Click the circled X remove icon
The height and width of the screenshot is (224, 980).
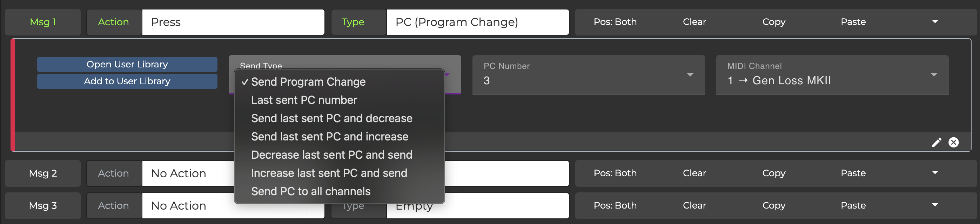tap(953, 143)
